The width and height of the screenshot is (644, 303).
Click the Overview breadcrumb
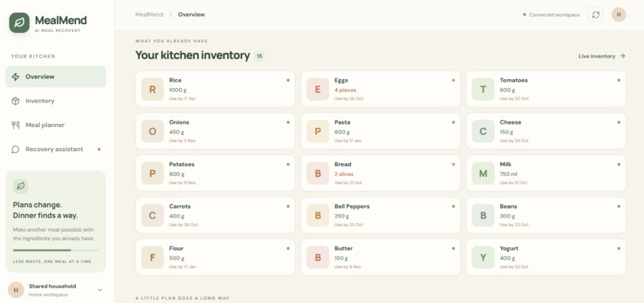tap(192, 15)
